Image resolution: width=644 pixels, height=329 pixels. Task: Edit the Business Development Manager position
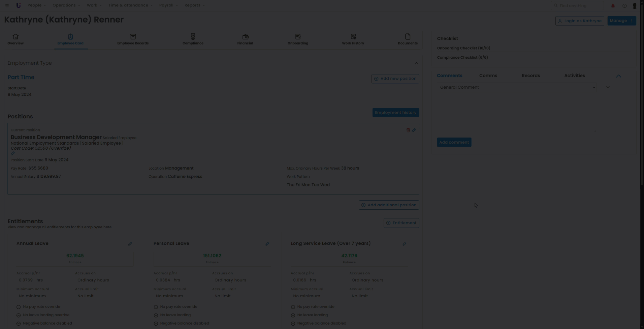(x=414, y=130)
